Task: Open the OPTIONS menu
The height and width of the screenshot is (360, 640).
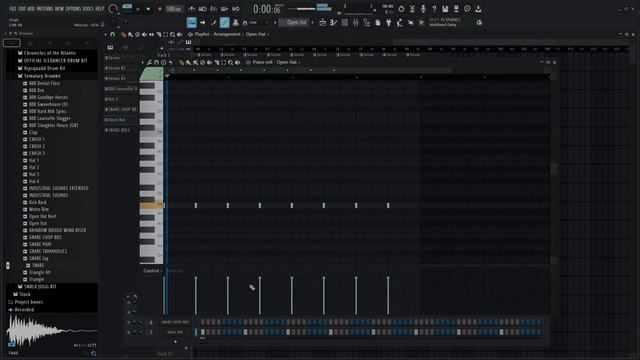Action: click(73, 9)
